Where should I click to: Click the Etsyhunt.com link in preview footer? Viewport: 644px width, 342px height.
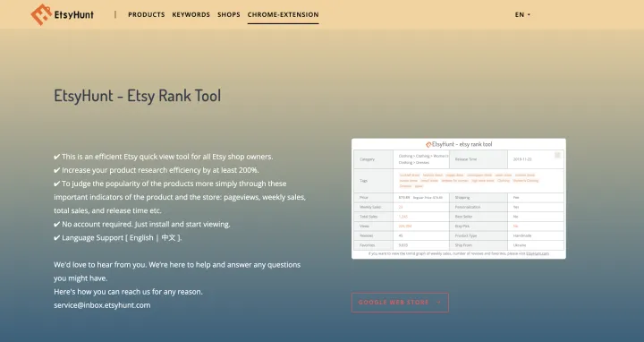tap(538, 253)
